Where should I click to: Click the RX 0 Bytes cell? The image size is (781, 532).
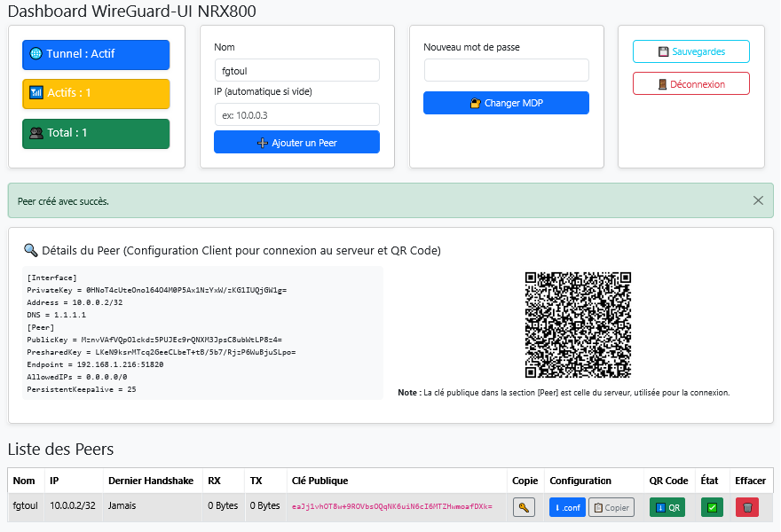[223, 505]
